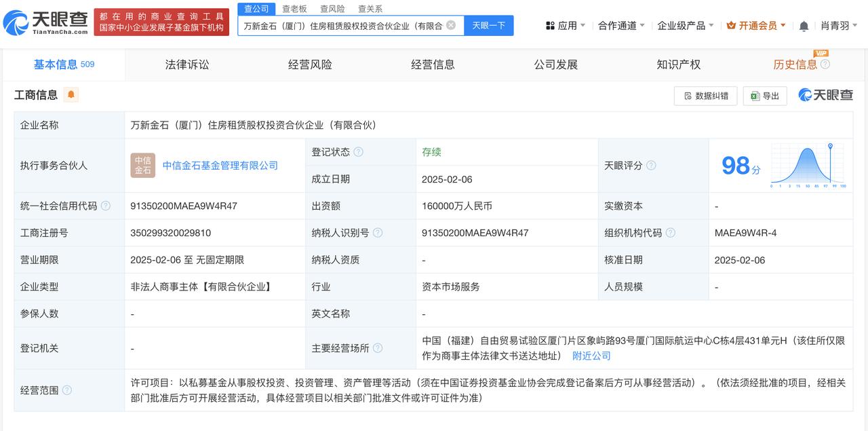The width and height of the screenshot is (868, 431).
Task: Click the 导出 export button
Action: click(765, 96)
